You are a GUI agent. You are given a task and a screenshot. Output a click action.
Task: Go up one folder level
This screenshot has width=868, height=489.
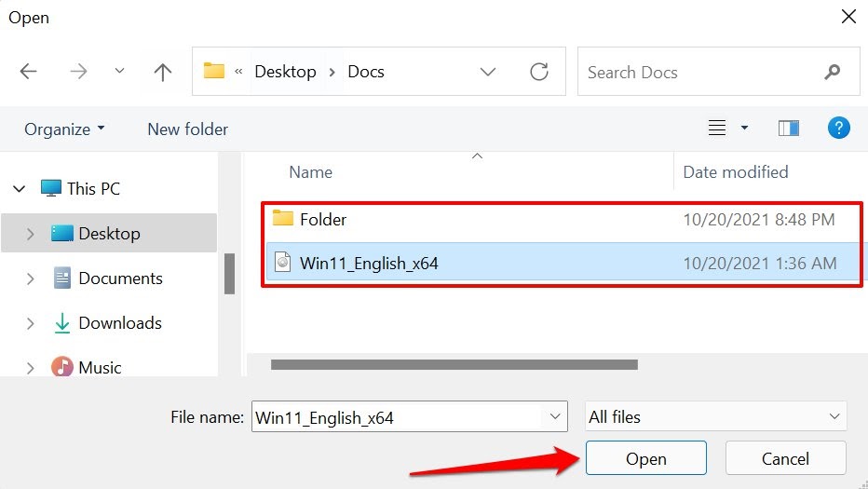coord(163,72)
